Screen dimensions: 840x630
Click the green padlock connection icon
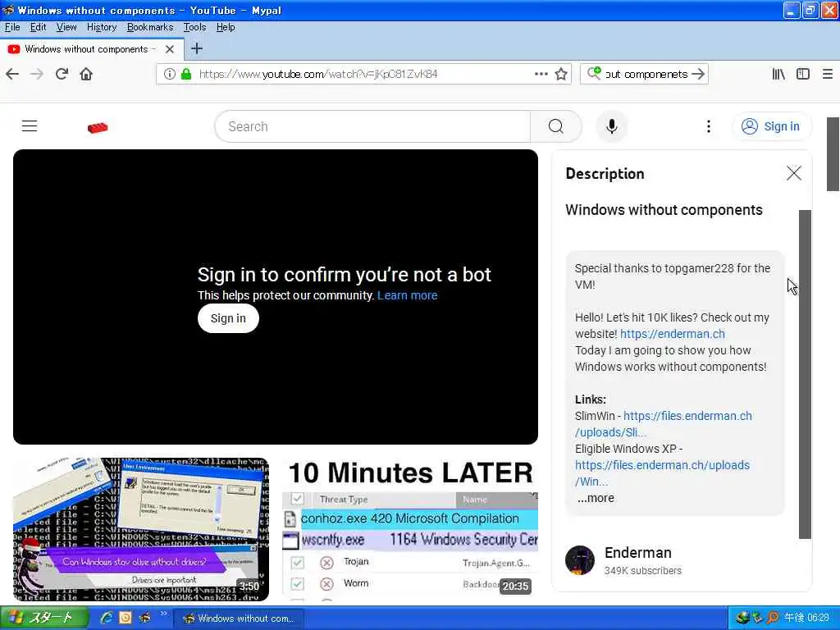coord(186,74)
